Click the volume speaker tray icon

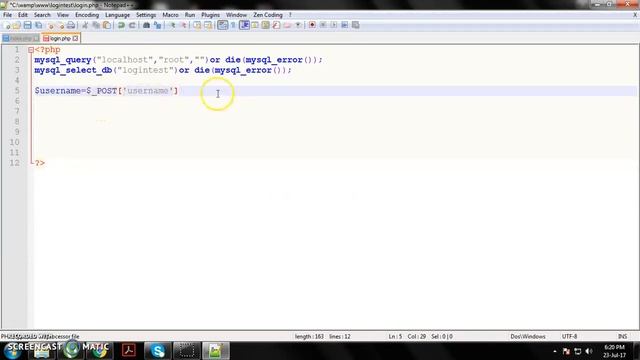coord(589,351)
